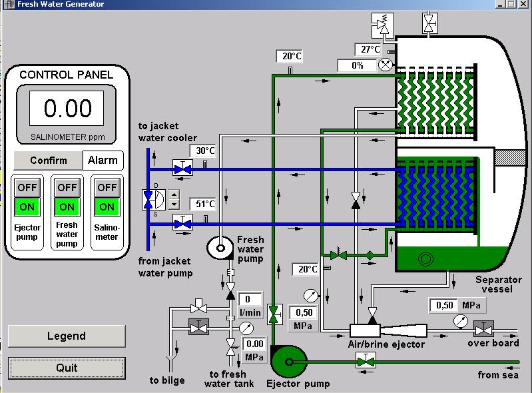Click the grey solenoid valve to bilge
Screen dimensions: 532x393
point(198,327)
